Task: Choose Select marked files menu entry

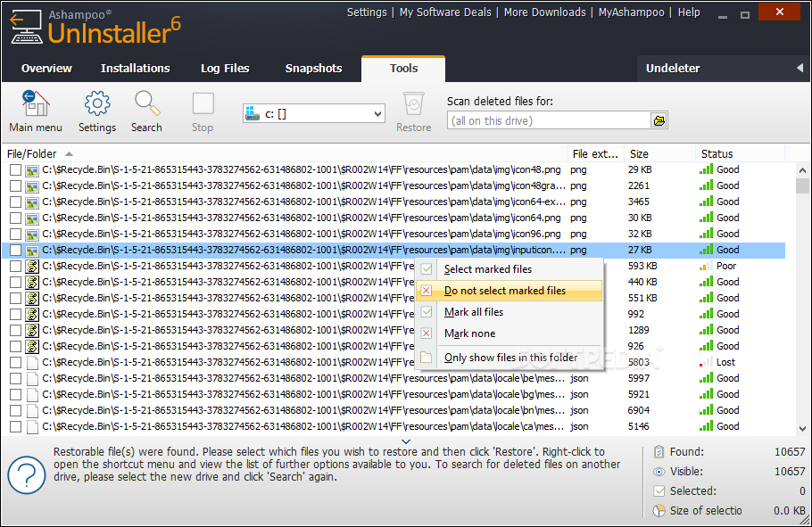Action: coord(509,269)
